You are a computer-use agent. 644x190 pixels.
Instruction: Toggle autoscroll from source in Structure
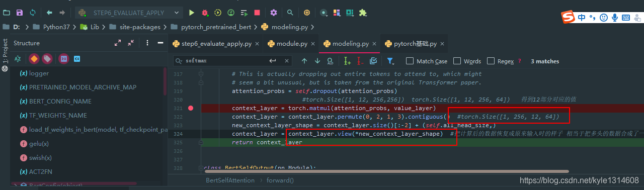[77, 59]
